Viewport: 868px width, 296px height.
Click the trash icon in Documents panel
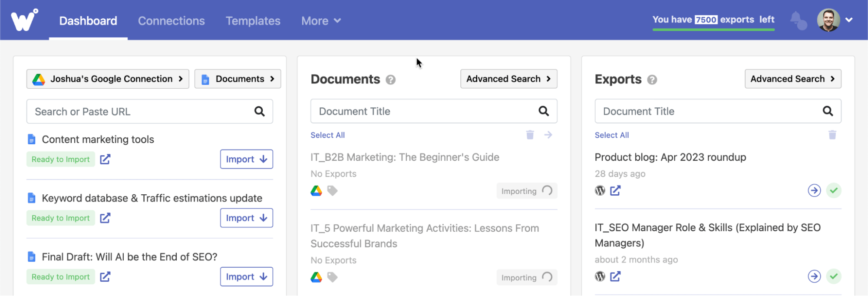(x=530, y=135)
